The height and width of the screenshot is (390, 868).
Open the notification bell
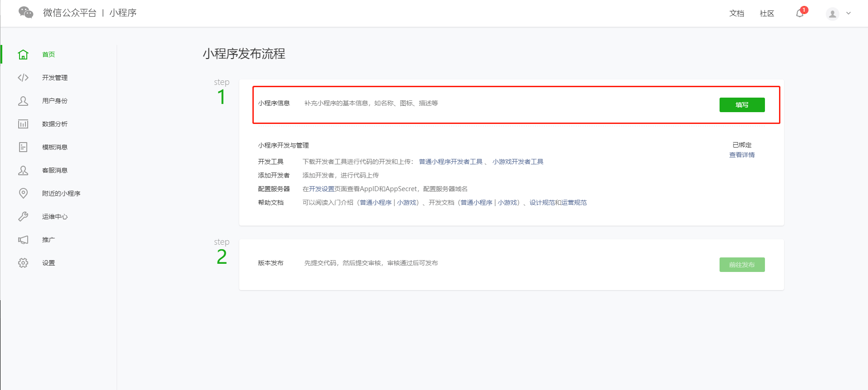point(800,14)
